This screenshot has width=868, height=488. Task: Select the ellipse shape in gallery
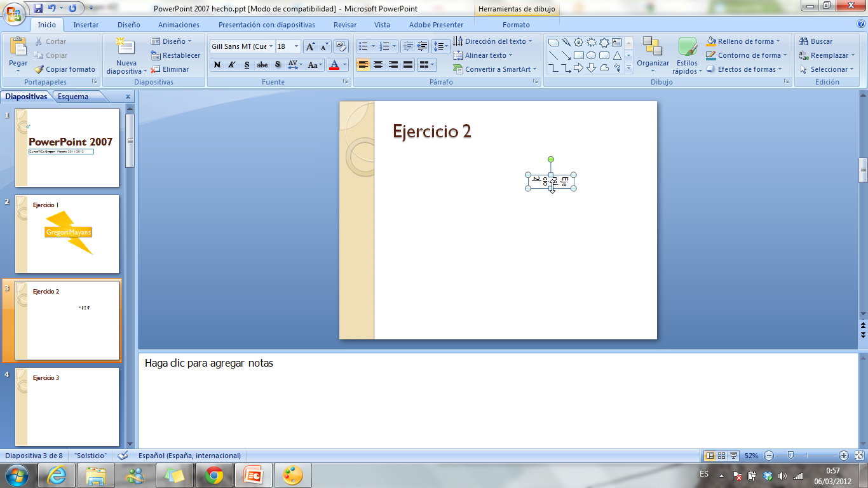(591, 55)
